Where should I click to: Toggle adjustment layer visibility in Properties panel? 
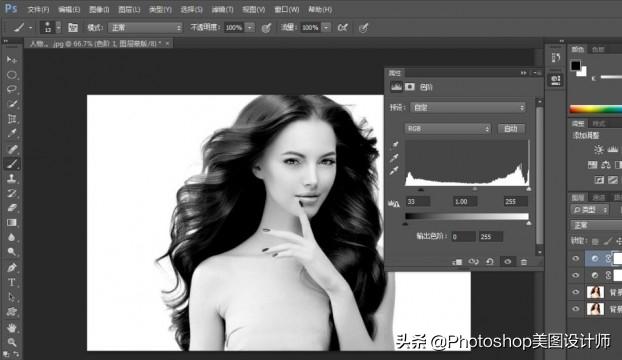[507, 262]
